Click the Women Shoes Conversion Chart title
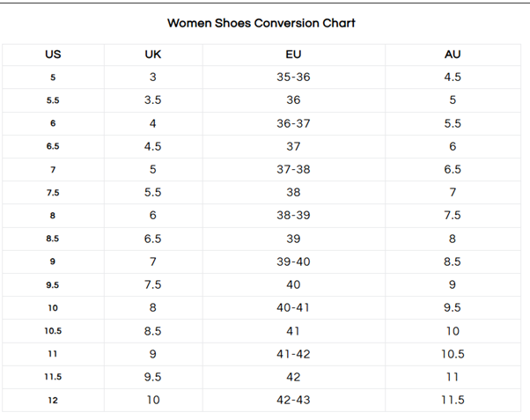This screenshot has width=530, height=420. [261, 22]
